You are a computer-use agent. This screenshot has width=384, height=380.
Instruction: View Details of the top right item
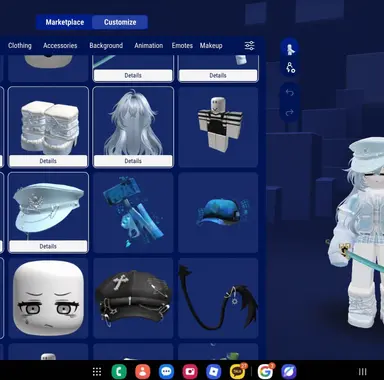click(x=218, y=75)
